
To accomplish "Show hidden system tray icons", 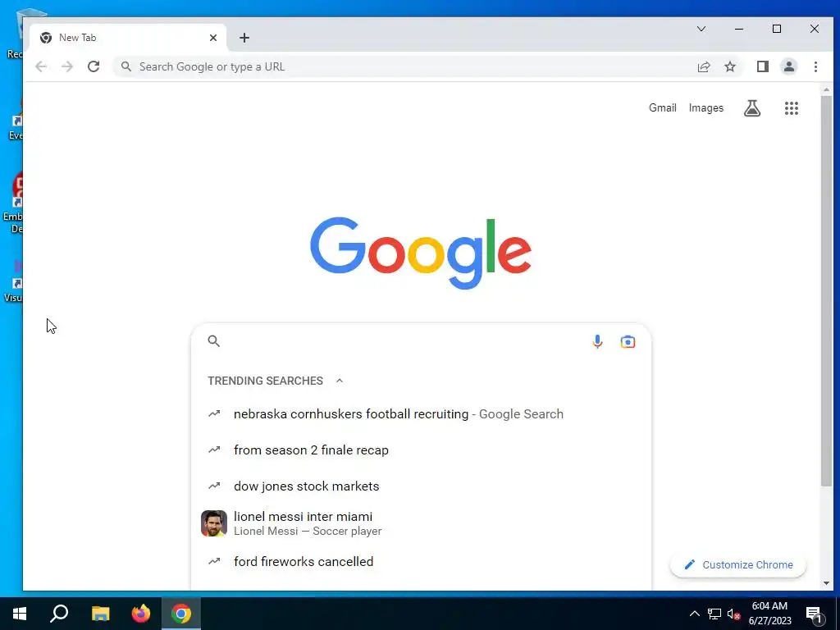I will 694,614.
